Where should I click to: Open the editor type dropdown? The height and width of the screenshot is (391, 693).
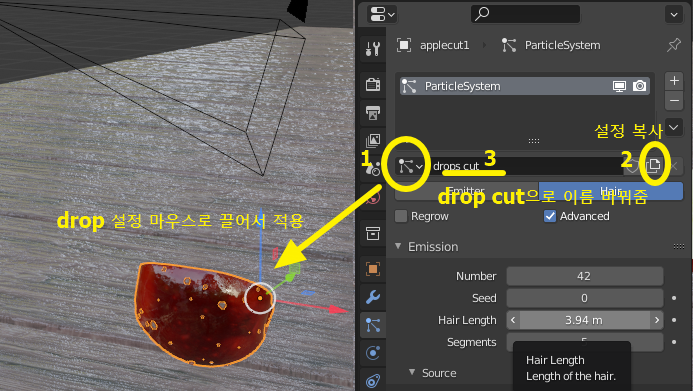381,15
